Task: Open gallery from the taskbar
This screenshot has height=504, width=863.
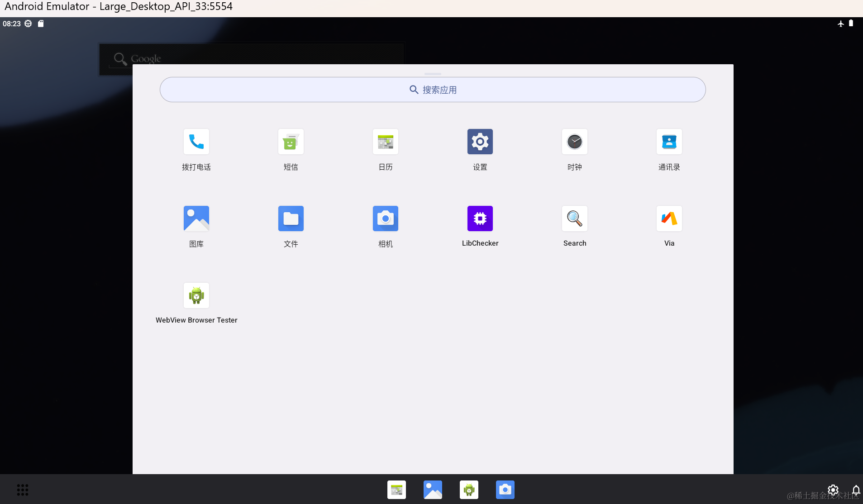Action: pos(433,490)
